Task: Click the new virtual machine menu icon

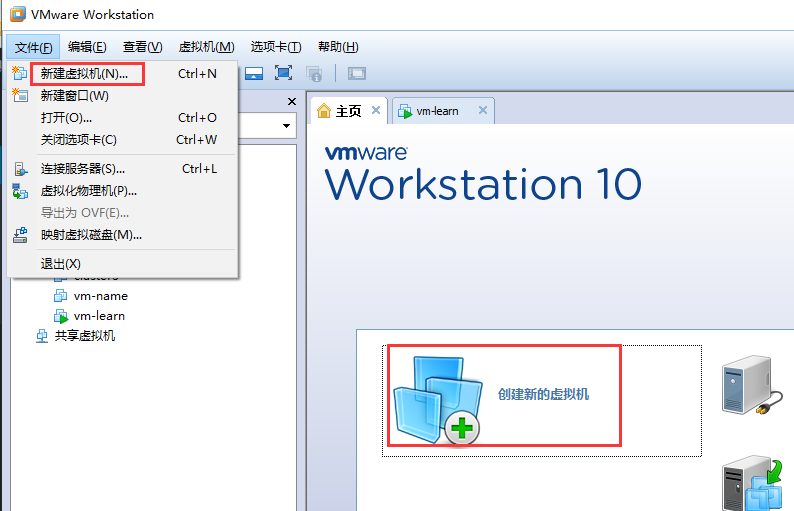Action: point(20,73)
